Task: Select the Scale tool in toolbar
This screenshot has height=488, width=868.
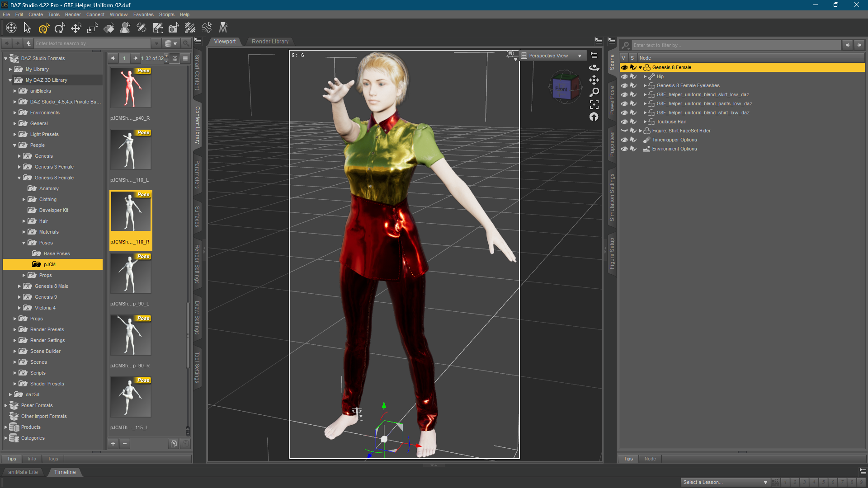Action: pos(92,28)
